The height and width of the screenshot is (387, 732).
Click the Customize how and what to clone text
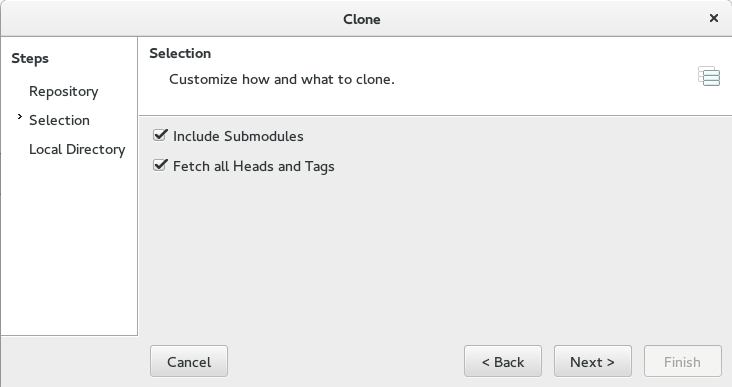tap(282, 79)
